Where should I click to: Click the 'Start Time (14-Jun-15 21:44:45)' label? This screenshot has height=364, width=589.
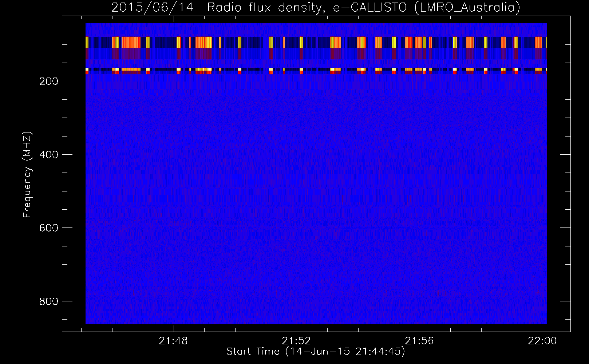click(316, 352)
